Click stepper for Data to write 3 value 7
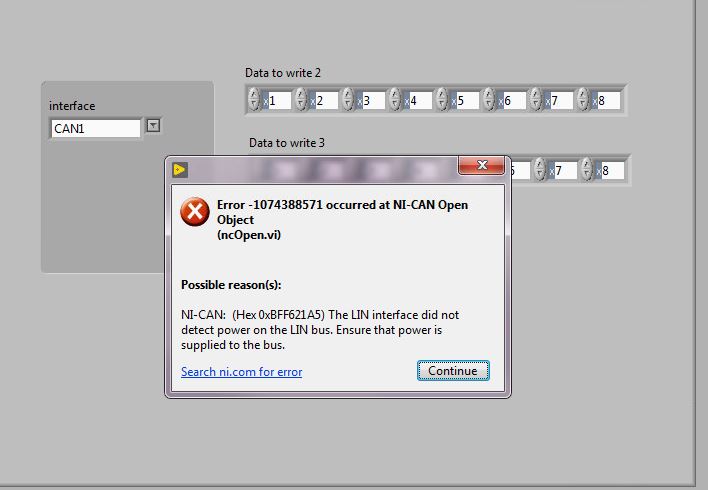Image resolution: width=708 pixels, height=490 pixels. click(x=540, y=169)
